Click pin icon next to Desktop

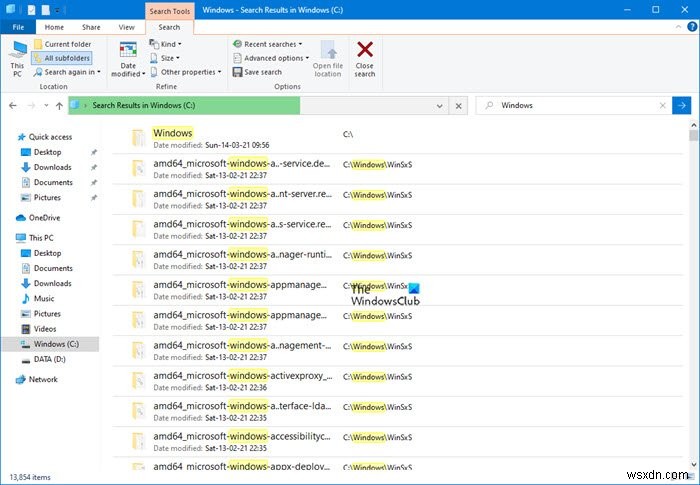click(x=94, y=152)
